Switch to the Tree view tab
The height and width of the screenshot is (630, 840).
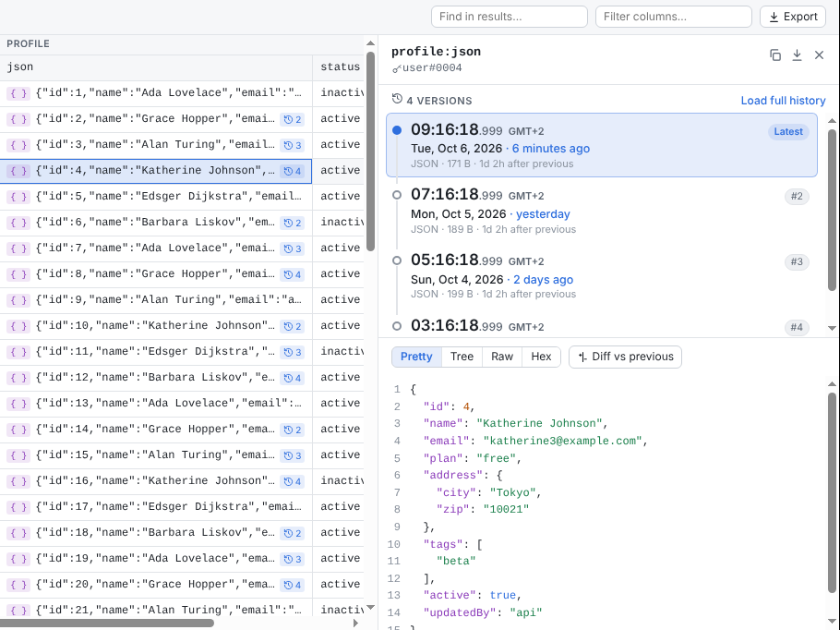click(462, 357)
